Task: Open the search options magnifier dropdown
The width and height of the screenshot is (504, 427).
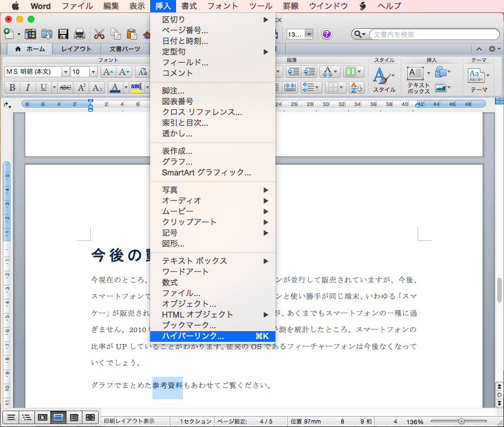Action: (x=360, y=34)
